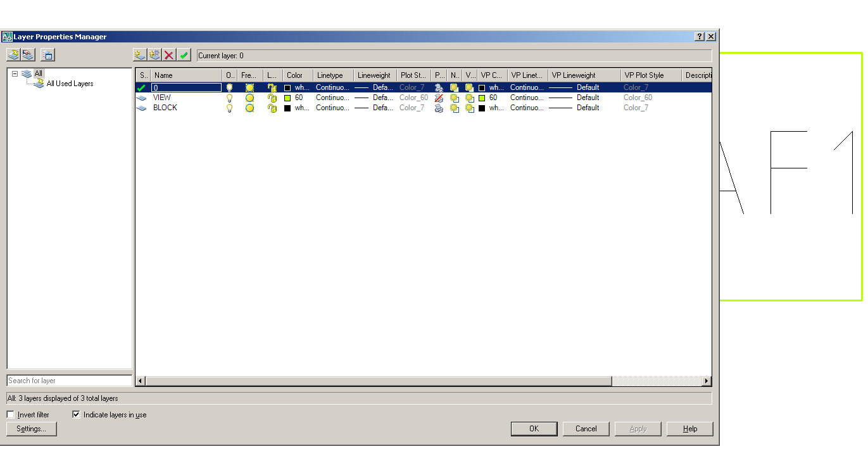The image size is (868, 449).
Task: Click the Help button
Action: point(690,429)
